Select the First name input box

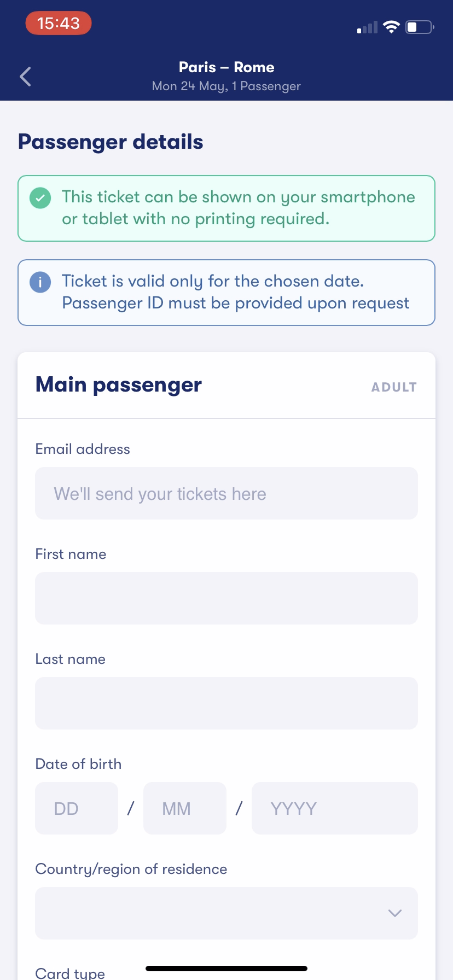point(226,598)
